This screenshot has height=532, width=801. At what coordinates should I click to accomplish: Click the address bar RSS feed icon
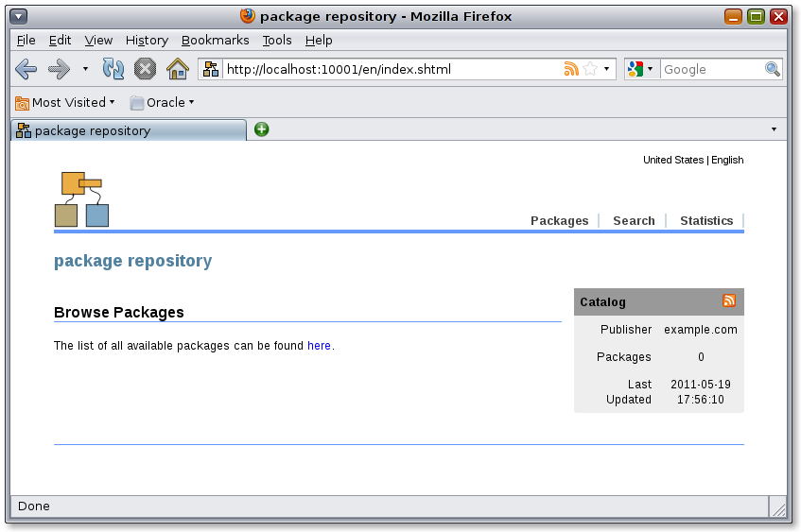pos(571,69)
